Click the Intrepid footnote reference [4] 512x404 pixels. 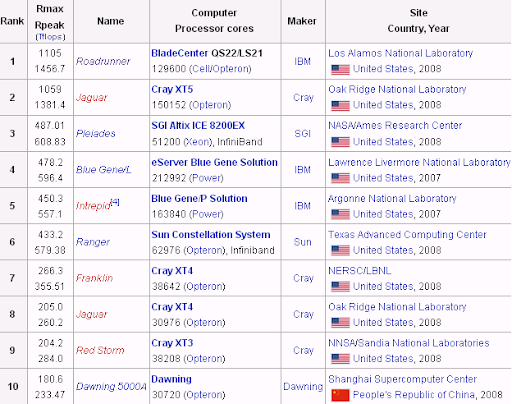click(115, 202)
